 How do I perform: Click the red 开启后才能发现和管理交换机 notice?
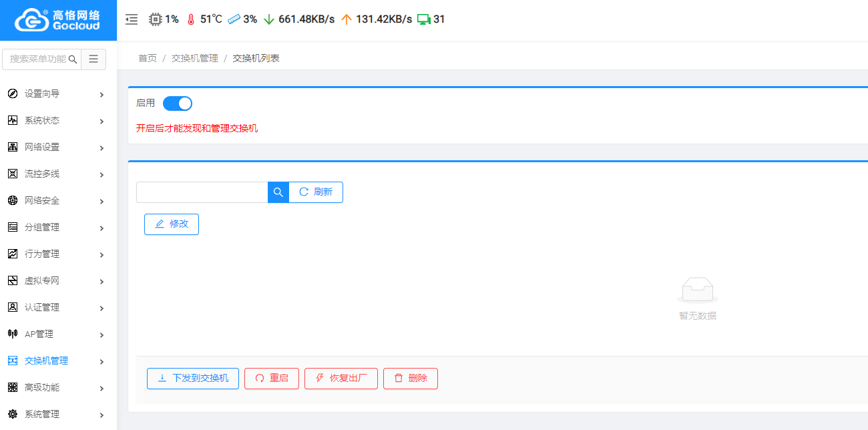click(197, 128)
